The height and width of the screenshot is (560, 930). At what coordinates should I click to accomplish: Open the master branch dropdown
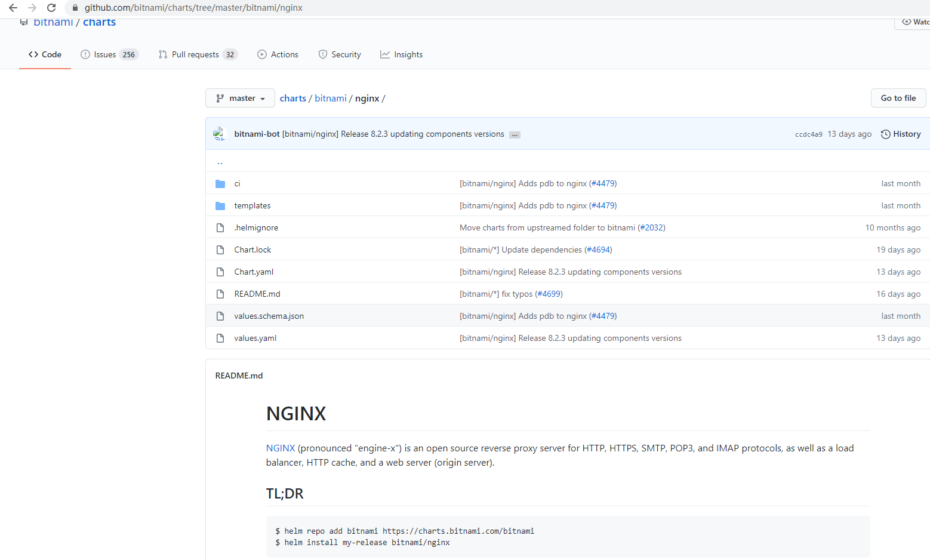coord(240,98)
